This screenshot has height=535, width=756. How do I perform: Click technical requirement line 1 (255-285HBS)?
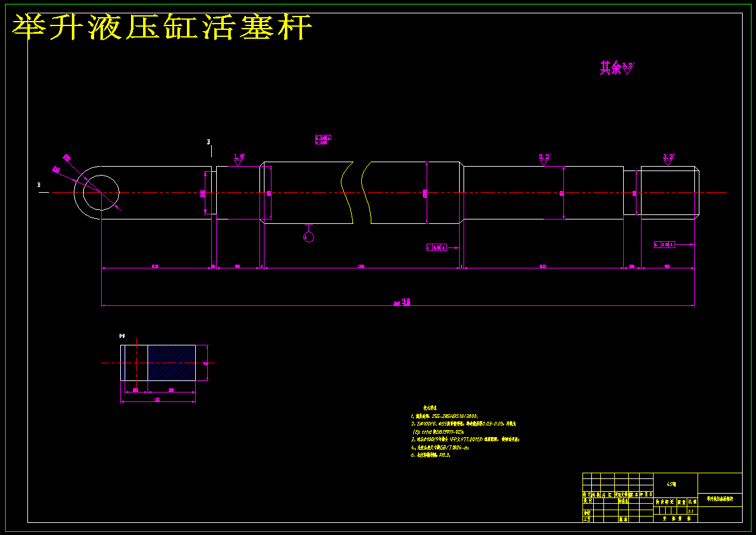click(444, 416)
